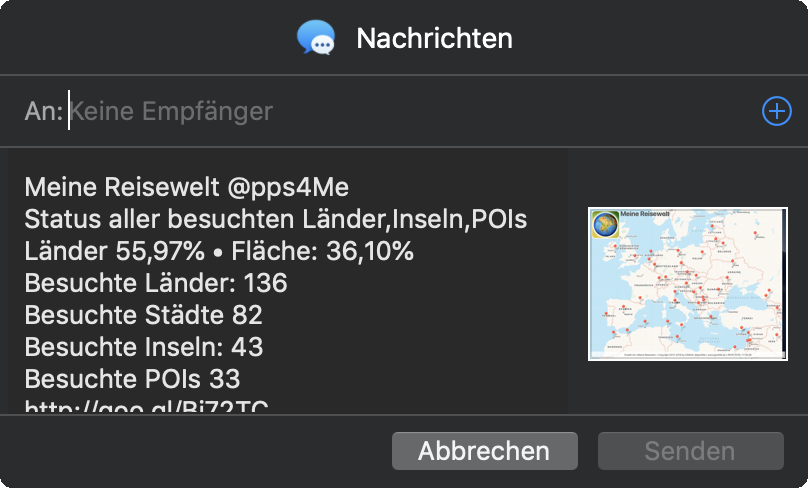Click the goo.gl link in the message
808x488 pixels.
tap(146, 406)
